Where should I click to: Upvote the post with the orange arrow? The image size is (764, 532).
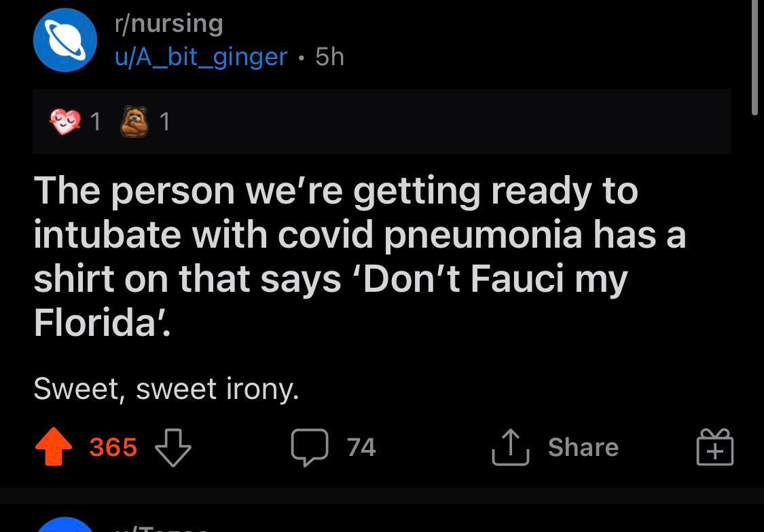point(52,448)
